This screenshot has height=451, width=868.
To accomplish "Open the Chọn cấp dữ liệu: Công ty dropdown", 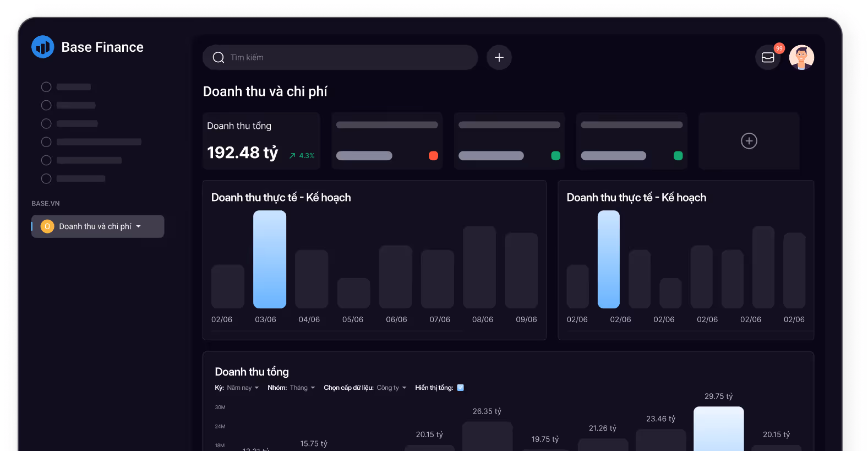I will point(365,388).
